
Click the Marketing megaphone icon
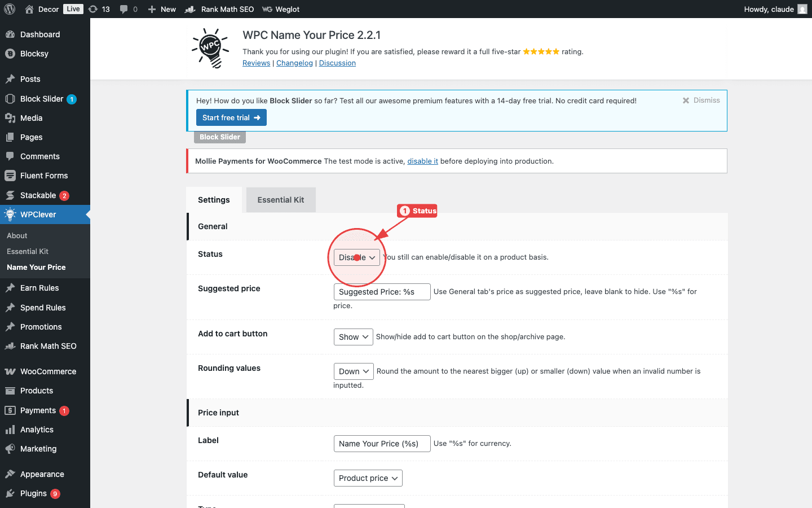pos(10,449)
